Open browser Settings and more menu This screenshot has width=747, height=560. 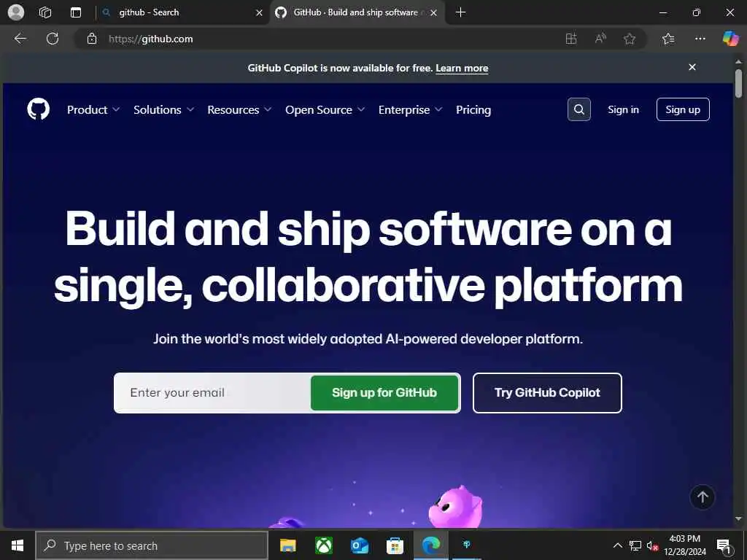pos(700,39)
